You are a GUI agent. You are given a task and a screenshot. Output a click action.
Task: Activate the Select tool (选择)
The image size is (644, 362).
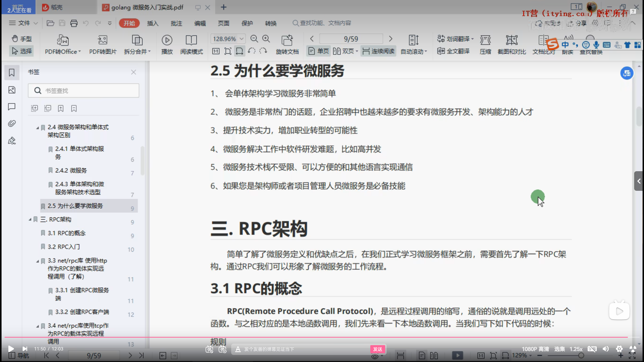pos(22,51)
